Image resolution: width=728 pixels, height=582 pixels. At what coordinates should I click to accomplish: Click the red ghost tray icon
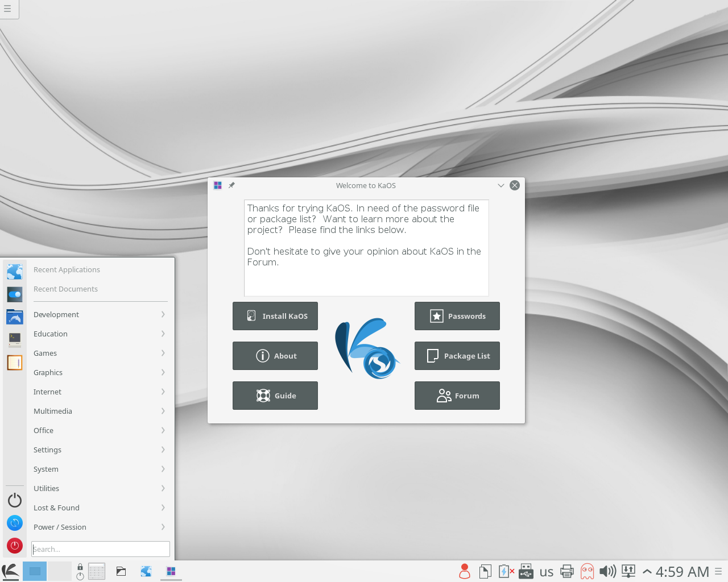(588, 571)
